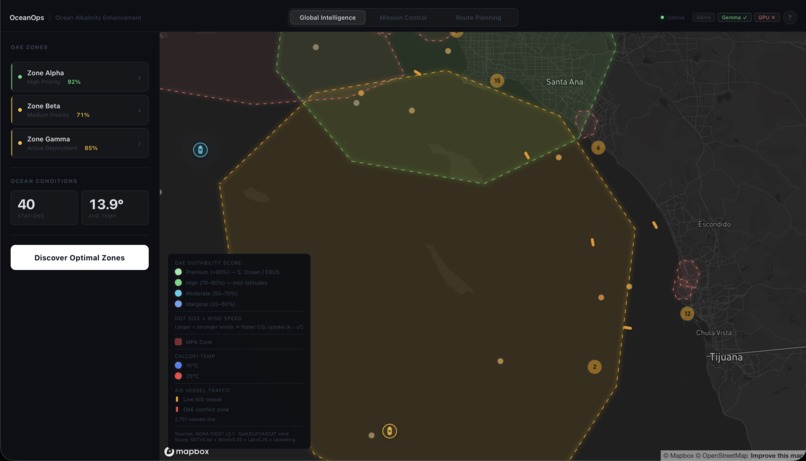Open the Improve this map link
Screen dimensions: 806x461
pos(777,455)
